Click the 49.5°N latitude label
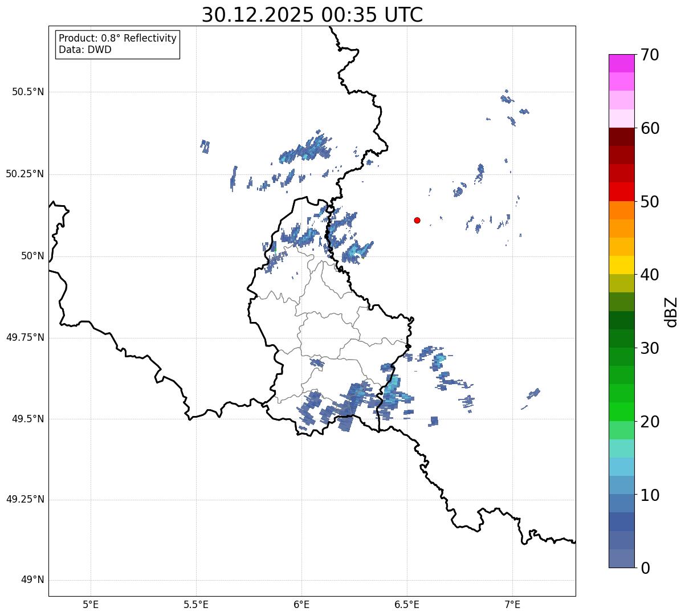 point(27,419)
